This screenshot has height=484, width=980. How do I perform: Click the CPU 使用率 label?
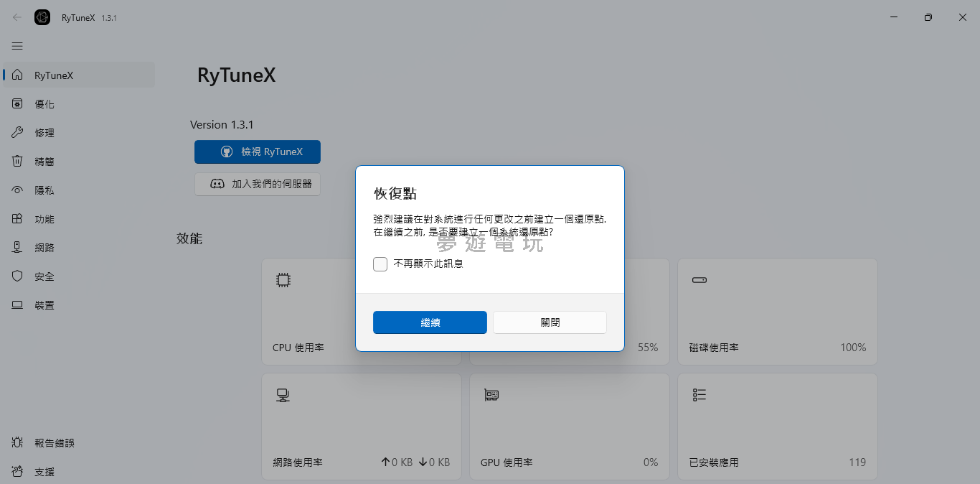298,348
